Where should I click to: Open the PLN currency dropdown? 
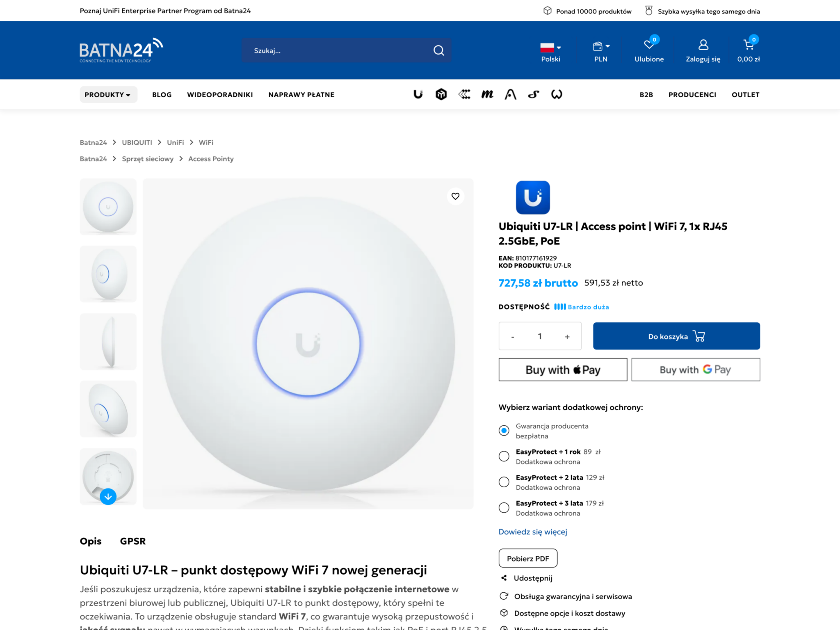(601, 52)
